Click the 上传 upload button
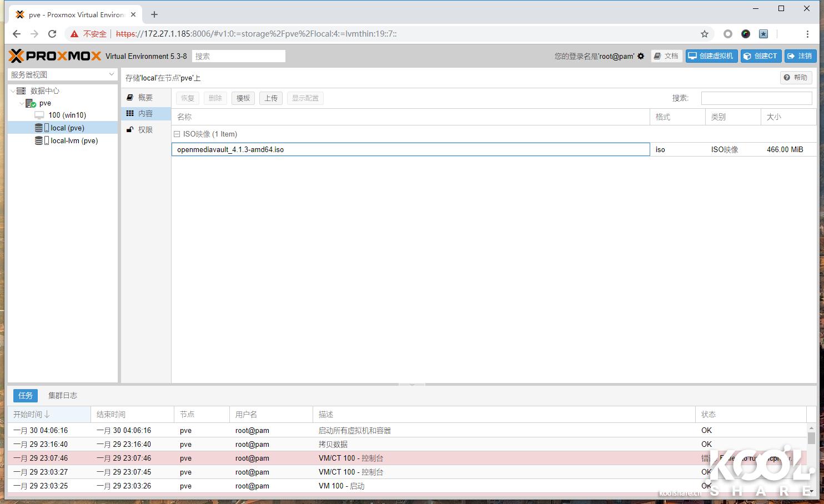 click(270, 98)
